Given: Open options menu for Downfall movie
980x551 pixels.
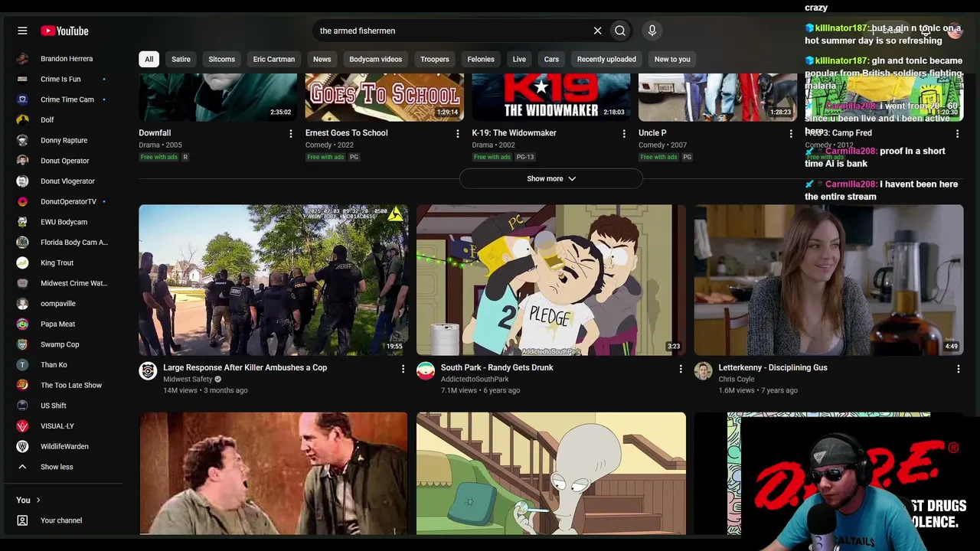Looking at the screenshot, I should 291,134.
